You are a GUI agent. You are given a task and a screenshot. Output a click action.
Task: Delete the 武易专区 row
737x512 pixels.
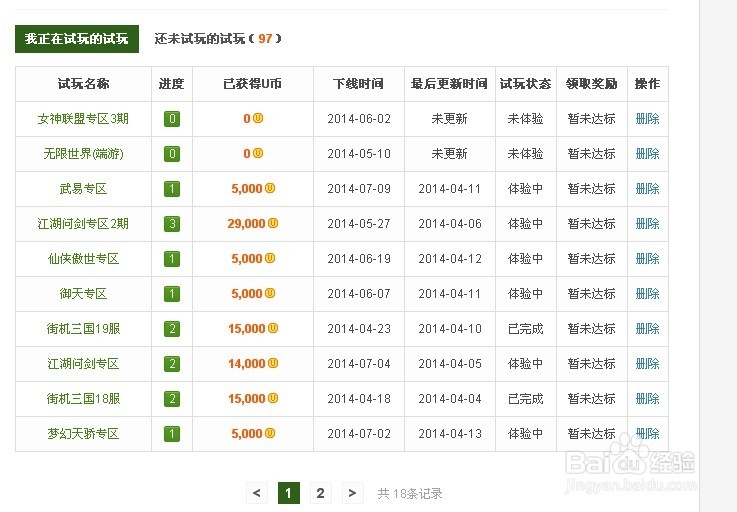tap(647, 189)
